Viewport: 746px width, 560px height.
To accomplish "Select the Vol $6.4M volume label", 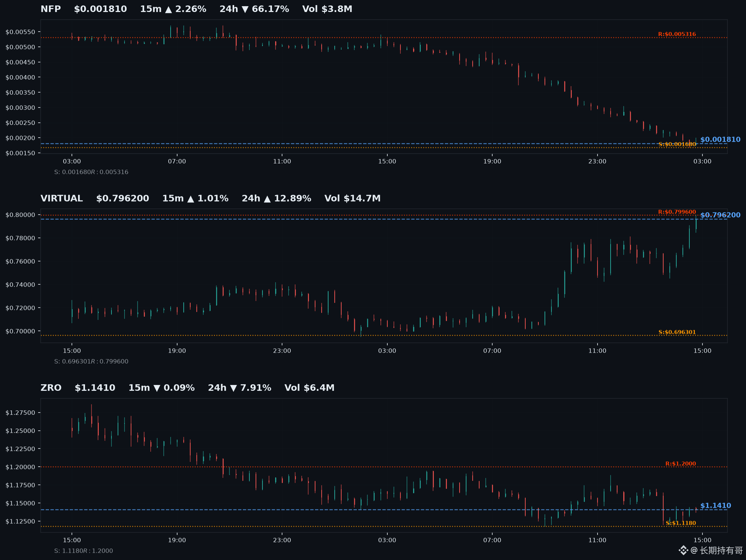I will tap(310, 388).
